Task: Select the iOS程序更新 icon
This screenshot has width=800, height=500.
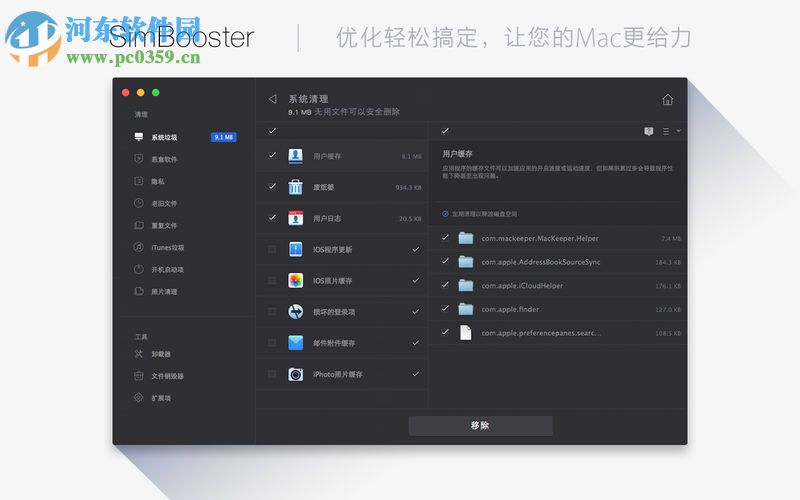Action: (x=295, y=249)
